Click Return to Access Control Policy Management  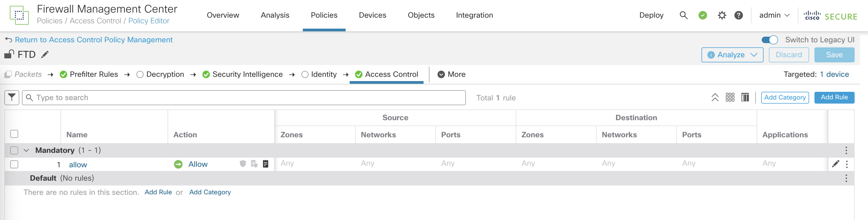coord(93,40)
